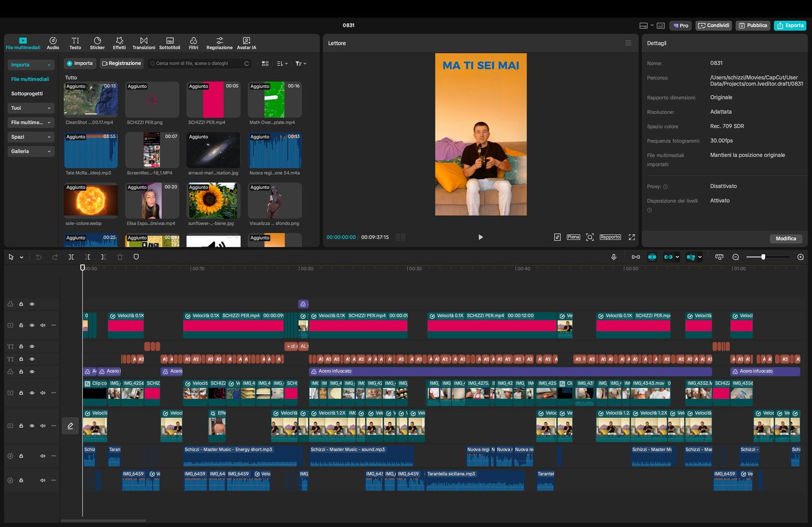Switch media library to grid view icon
Viewport: 812px width, 527px height.
click(265, 64)
